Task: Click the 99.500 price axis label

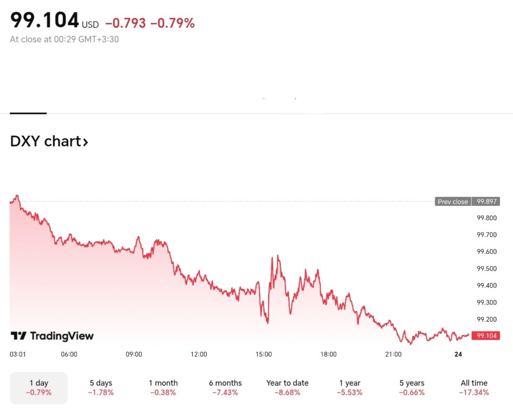Action: (x=486, y=268)
